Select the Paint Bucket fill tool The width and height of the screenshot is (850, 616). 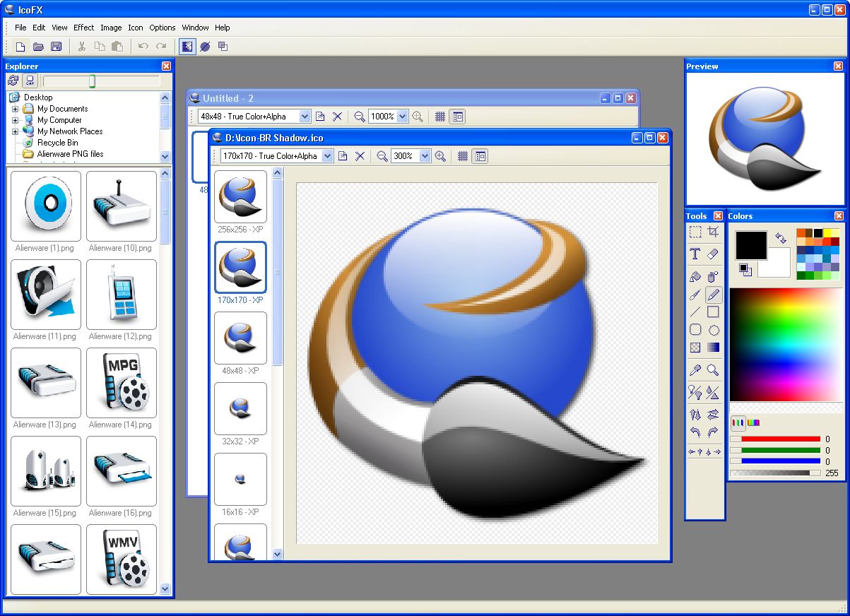coord(695,277)
